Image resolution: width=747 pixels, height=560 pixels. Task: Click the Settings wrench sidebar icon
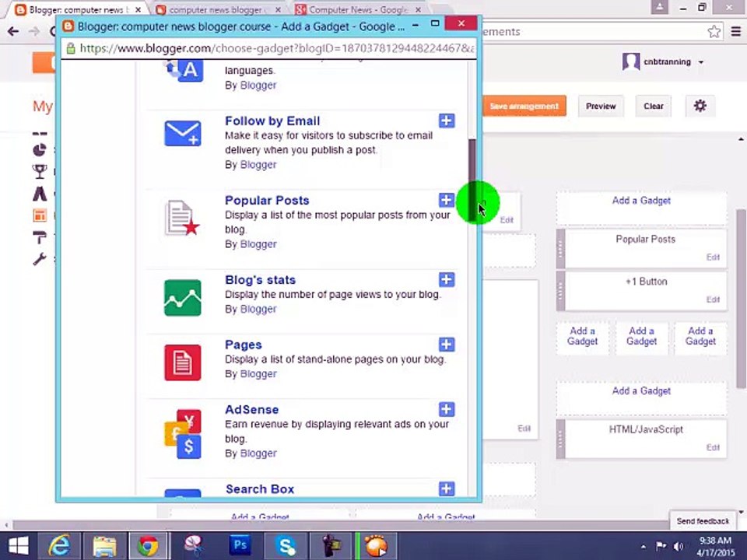click(40, 258)
